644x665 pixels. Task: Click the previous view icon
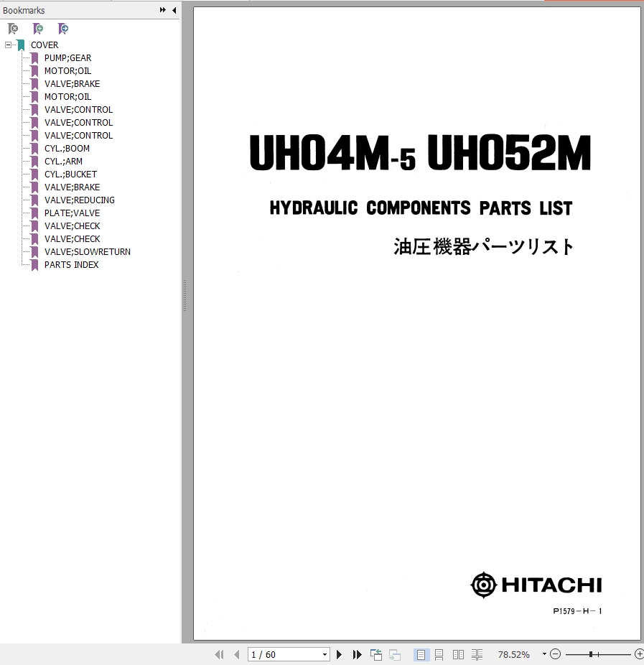376,655
